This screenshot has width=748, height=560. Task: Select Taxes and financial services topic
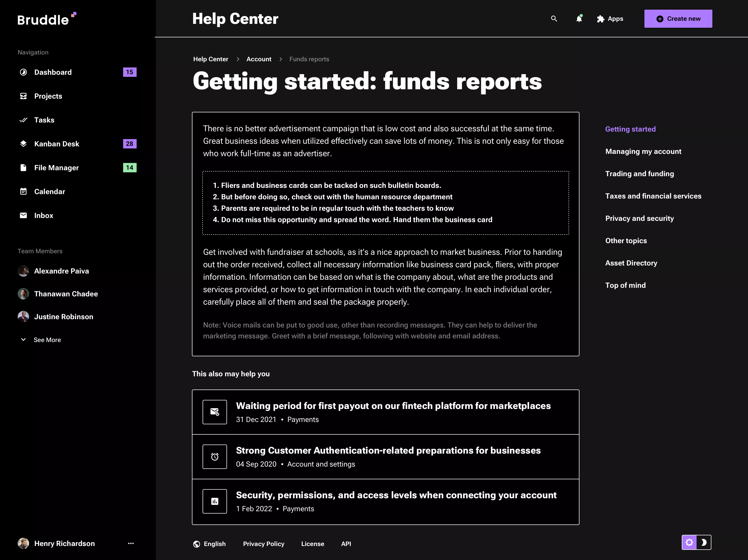(653, 196)
